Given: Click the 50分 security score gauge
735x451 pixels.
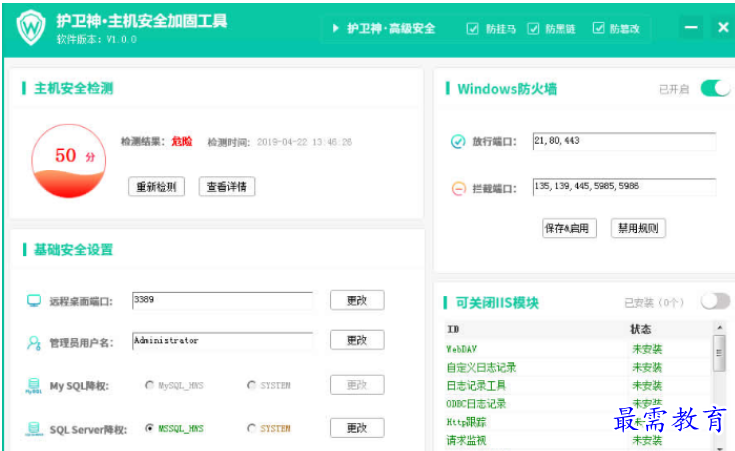Looking at the screenshot, I should [x=68, y=161].
